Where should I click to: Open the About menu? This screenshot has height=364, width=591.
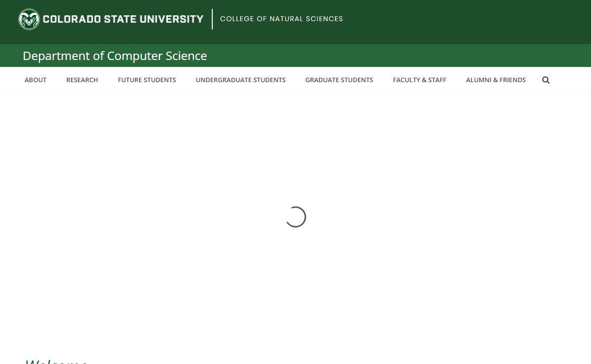[x=35, y=80]
